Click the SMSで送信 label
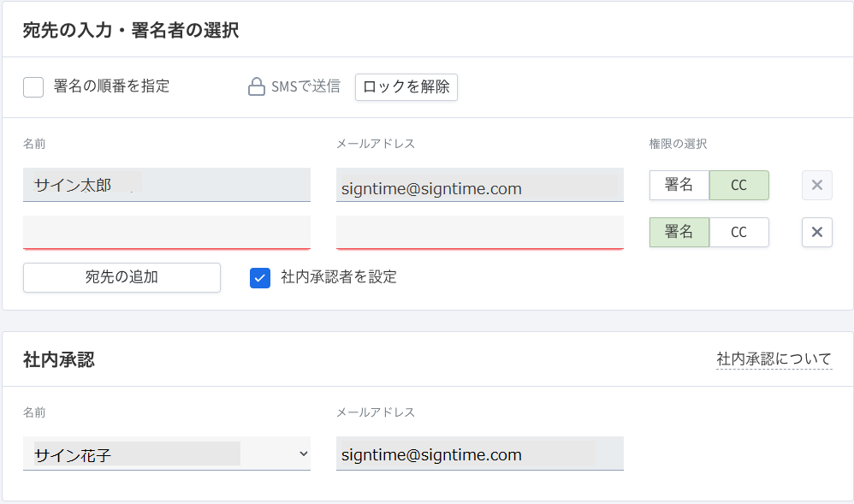Image resolution: width=854 pixels, height=504 pixels. pos(305,87)
